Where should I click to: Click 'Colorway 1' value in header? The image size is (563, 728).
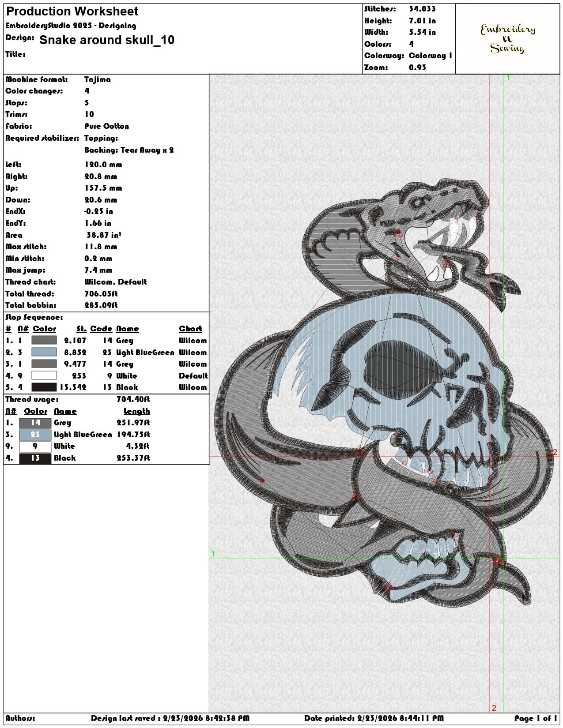[431, 56]
